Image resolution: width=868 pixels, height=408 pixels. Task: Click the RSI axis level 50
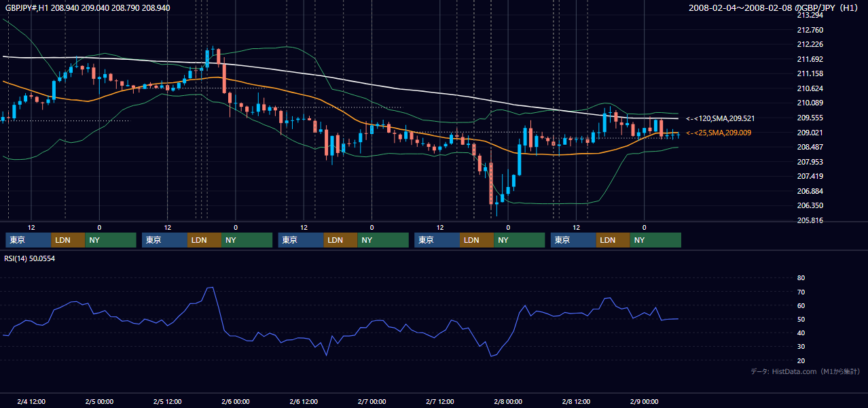[801, 320]
